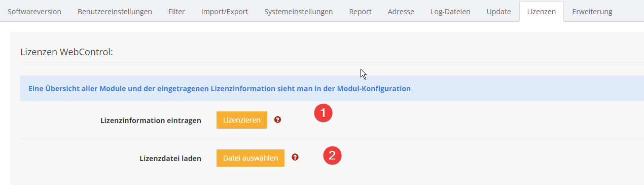The height and width of the screenshot is (194, 644).
Task: Open the Erweiterung tab
Action: coord(592,11)
